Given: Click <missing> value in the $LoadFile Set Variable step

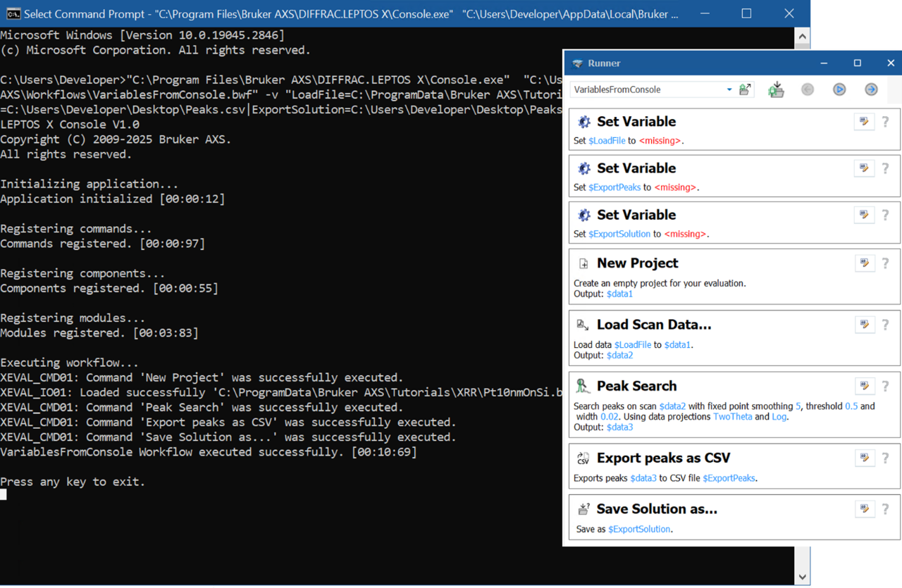Looking at the screenshot, I should (660, 141).
